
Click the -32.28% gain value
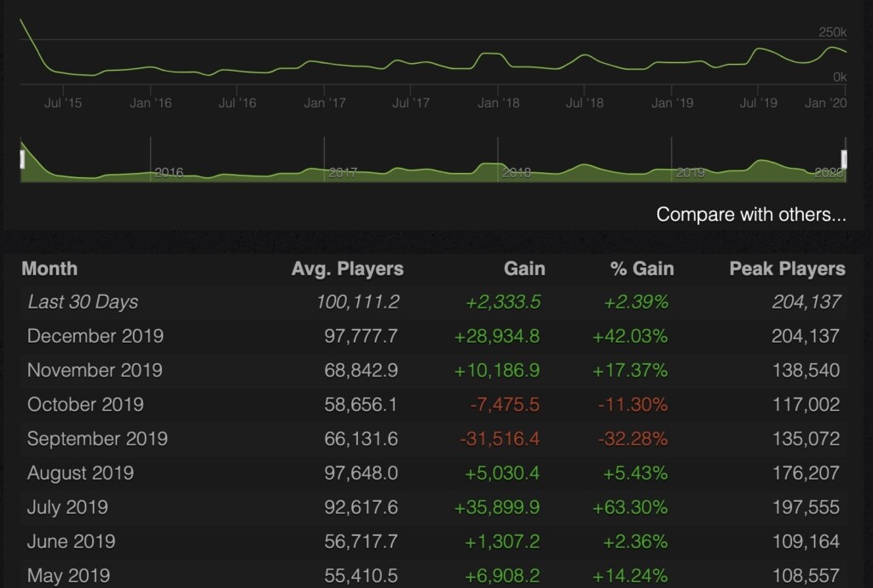coord(633,439)
